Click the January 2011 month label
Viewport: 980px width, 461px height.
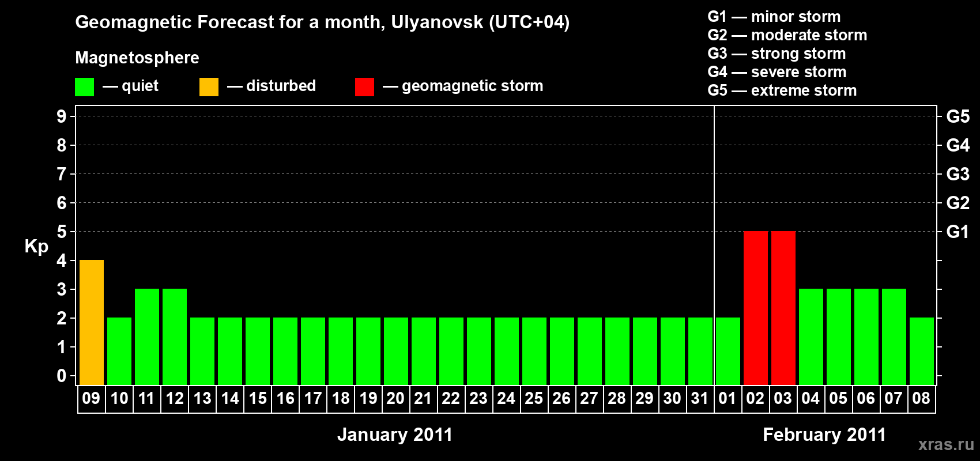395,434
